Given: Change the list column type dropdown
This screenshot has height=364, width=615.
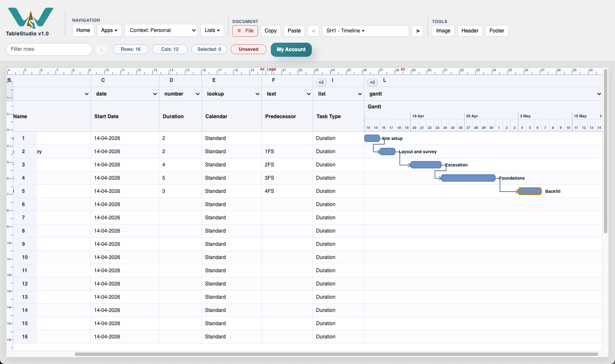Looking at the screenshot, I should pyautogui.click(x=338, y=94).
